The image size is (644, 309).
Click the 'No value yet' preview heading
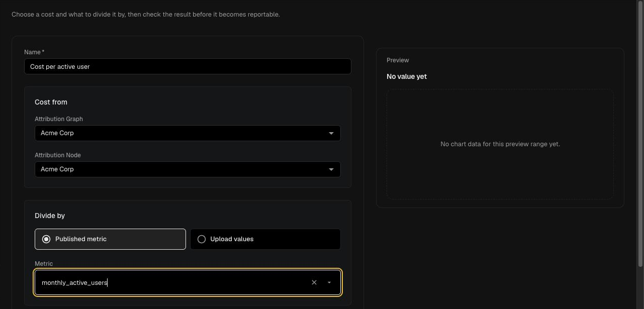pos(407,76)
